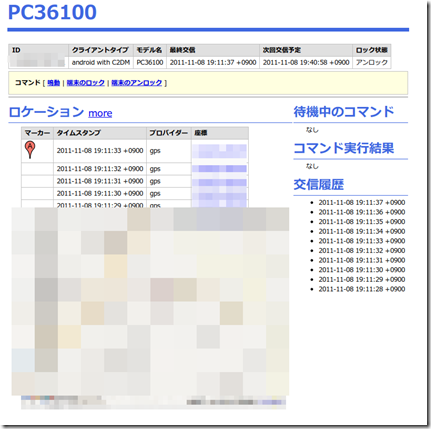431x429 pixels.
Task: Click history entry 19:11:34 in 交信履歴
Action: pos(362,231)
